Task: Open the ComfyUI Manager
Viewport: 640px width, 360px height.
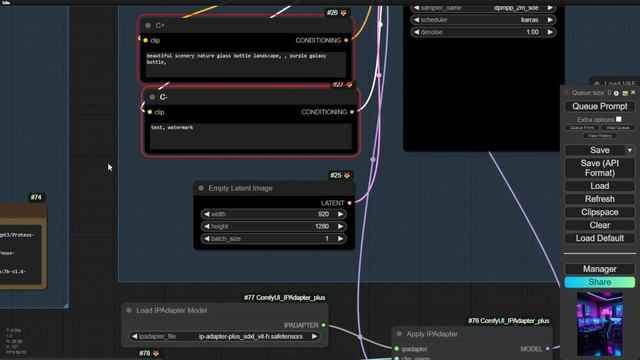Action: tap(600, 269)
